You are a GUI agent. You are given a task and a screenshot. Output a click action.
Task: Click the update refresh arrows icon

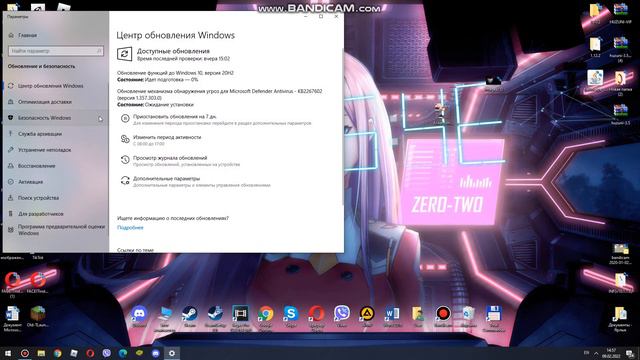124,54
